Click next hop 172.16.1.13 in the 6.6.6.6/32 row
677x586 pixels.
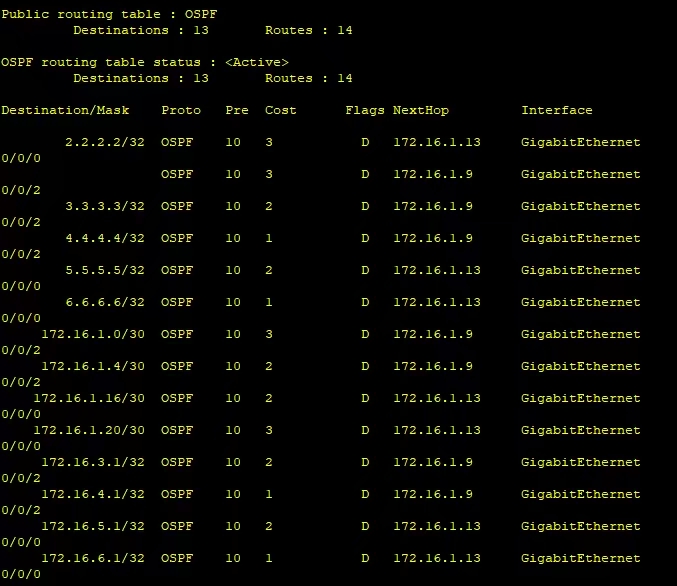pos(437,302)
